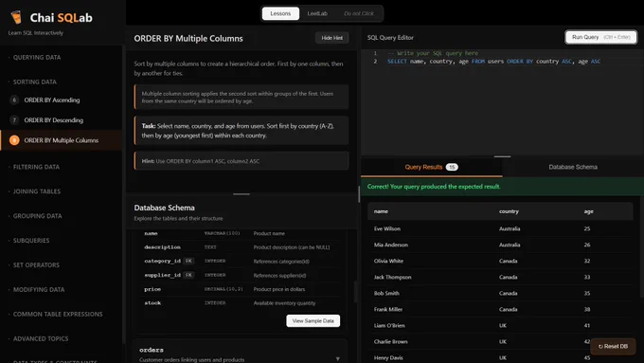Click the price column row in schema
The width and height of the screenshot is (644, 363).
pyautogui.click(x=241, y=289)
